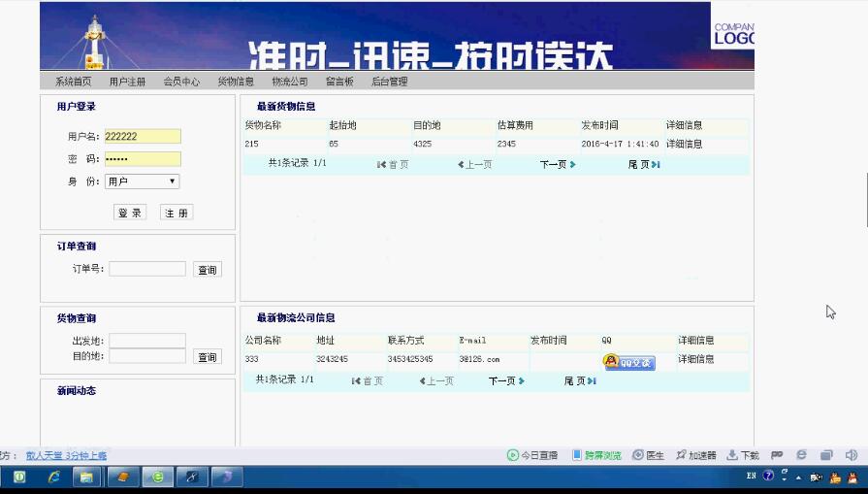Open 今日直播 in the status bar
Screen dimensions: 868x494
click(532, 455)
